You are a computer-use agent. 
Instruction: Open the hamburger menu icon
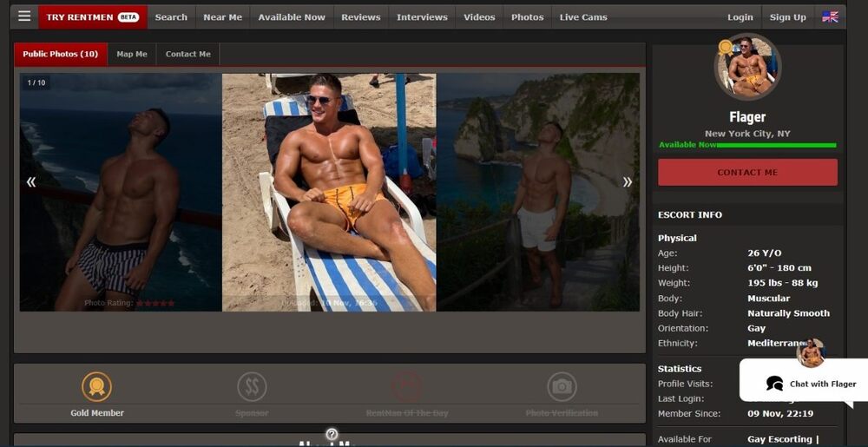(24, 16)
